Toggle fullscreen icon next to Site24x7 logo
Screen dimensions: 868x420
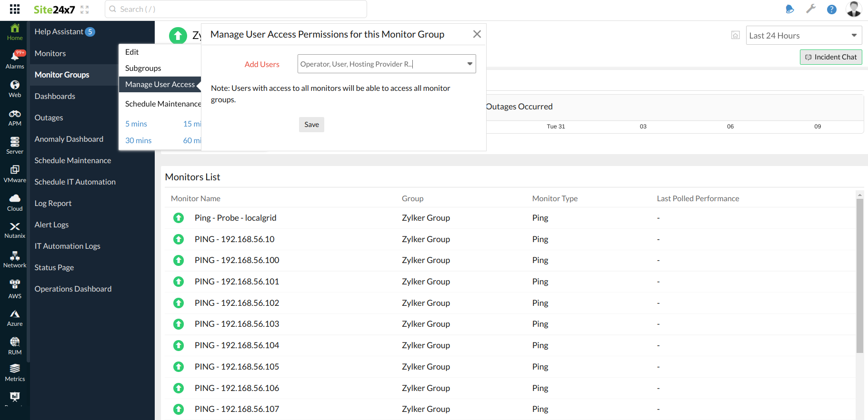coord(85,10)
